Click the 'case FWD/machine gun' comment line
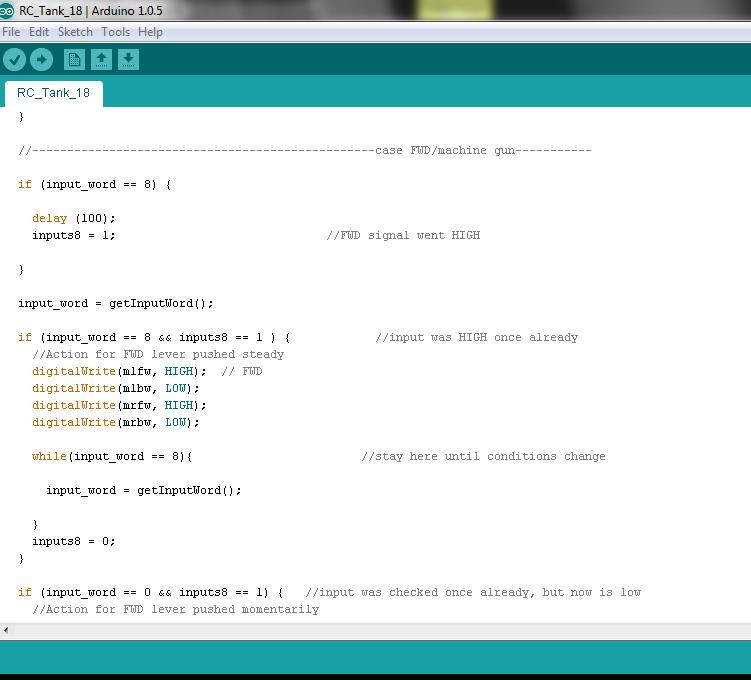Screen dimensions: 751x680 305,150
